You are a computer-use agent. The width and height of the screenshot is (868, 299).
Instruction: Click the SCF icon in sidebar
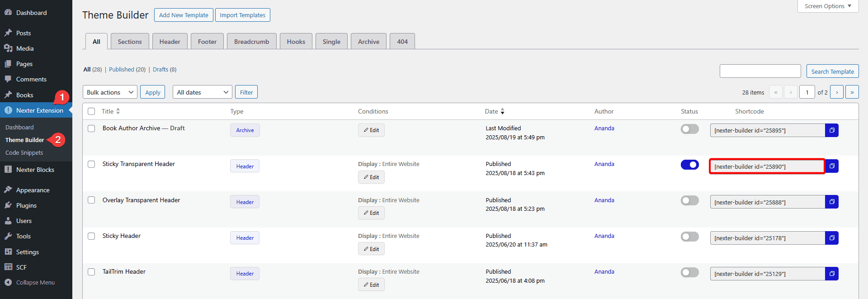point(8,267)
